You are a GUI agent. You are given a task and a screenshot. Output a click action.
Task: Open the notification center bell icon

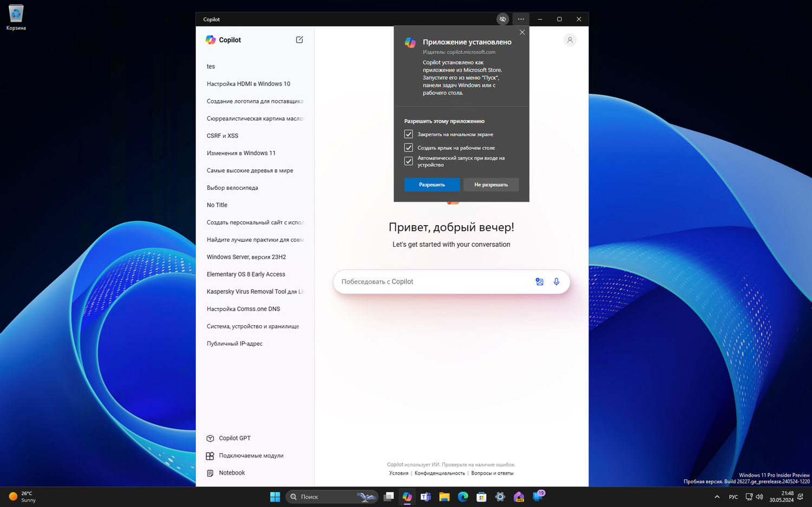tap(800, 497)
